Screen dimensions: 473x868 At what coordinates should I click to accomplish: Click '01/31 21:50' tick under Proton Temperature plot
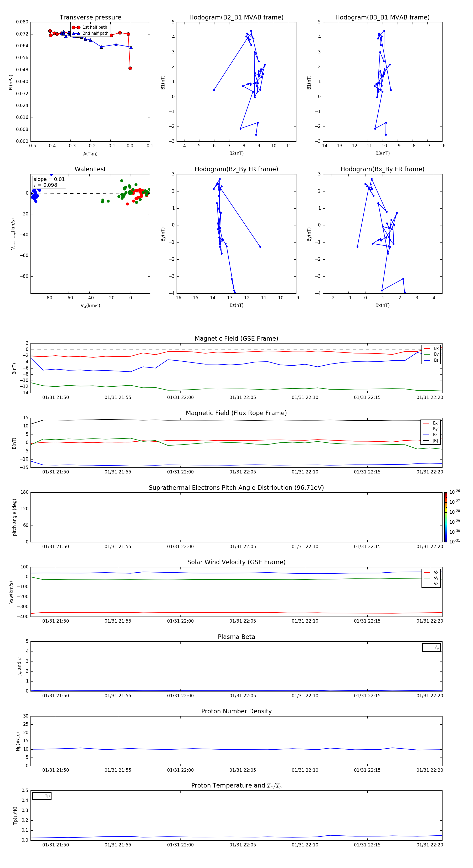[55, 845]
